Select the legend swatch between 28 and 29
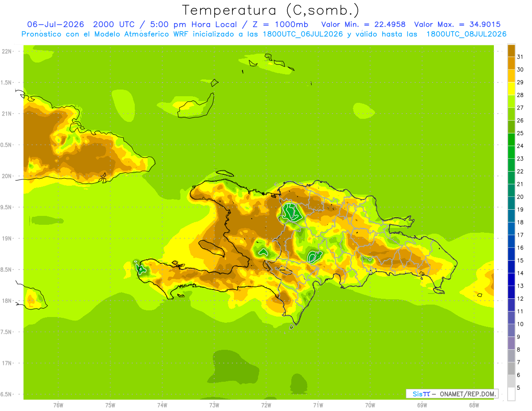Viewport: 532px width, 411px height. (x=511, y=88)
